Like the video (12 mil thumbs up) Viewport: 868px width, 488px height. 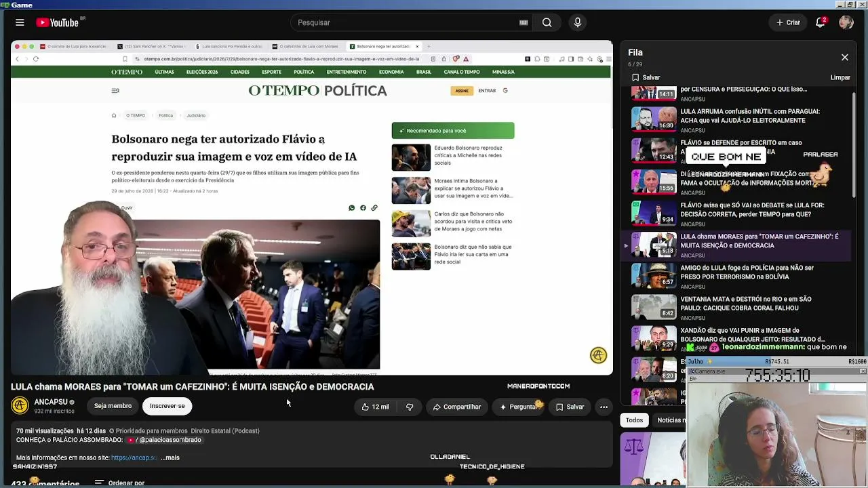(x=376, y=407)
